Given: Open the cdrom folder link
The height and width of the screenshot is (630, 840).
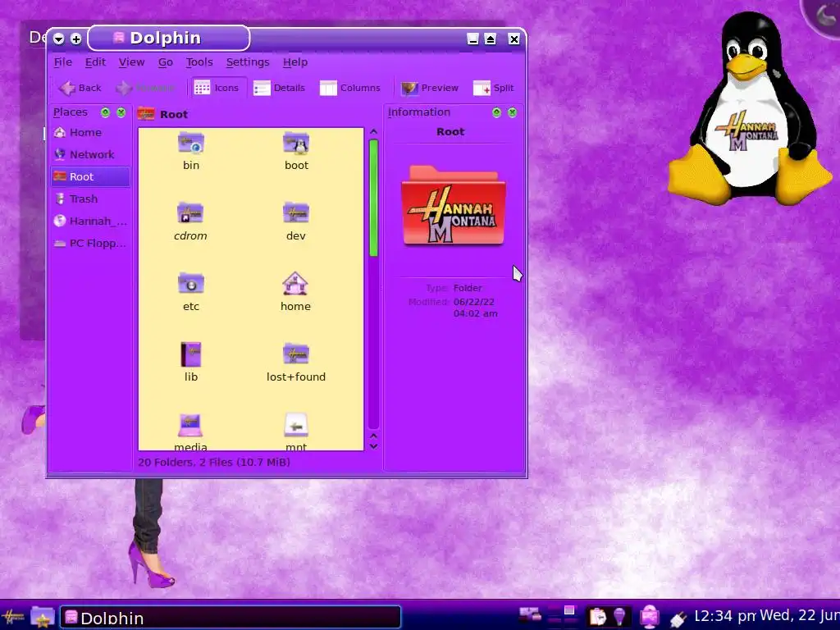Looking at the screenshot, I should tap(190, 221).
